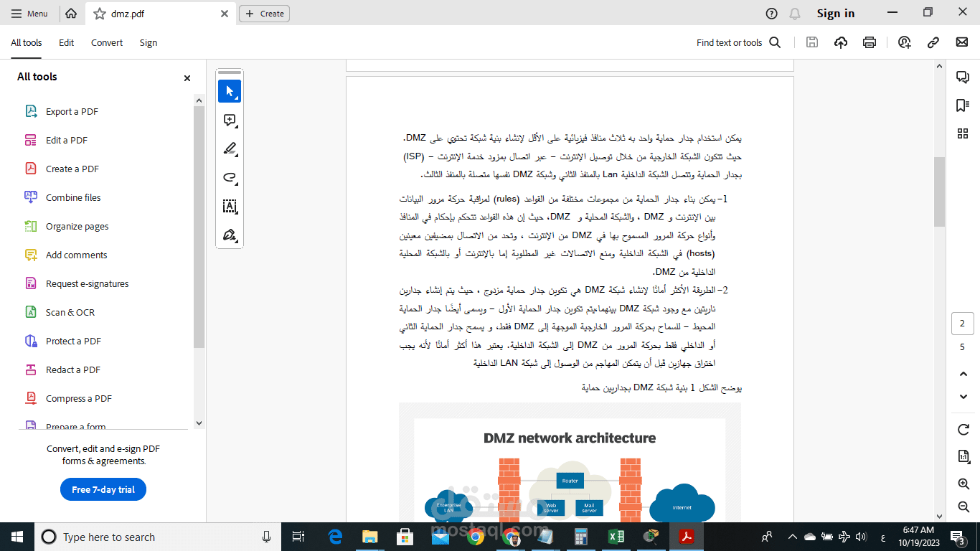Open page display settings icon
Screen dimensions: 980x551
coord(963,457)
